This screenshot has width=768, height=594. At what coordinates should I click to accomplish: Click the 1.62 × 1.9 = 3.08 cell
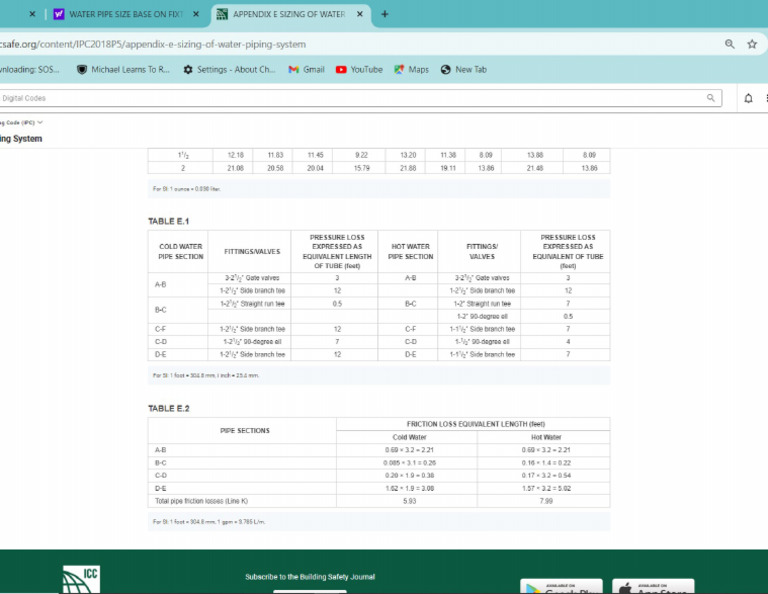click(x=409, y=488)
